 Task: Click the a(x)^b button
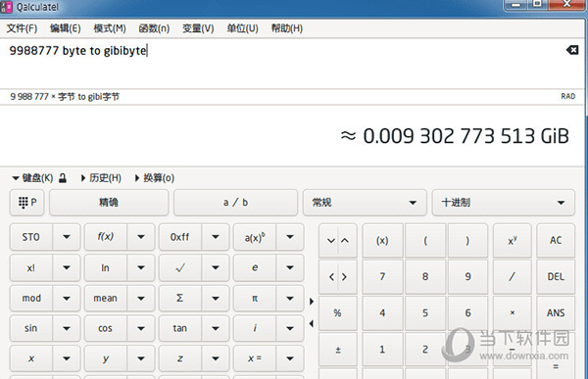[255, 237]
